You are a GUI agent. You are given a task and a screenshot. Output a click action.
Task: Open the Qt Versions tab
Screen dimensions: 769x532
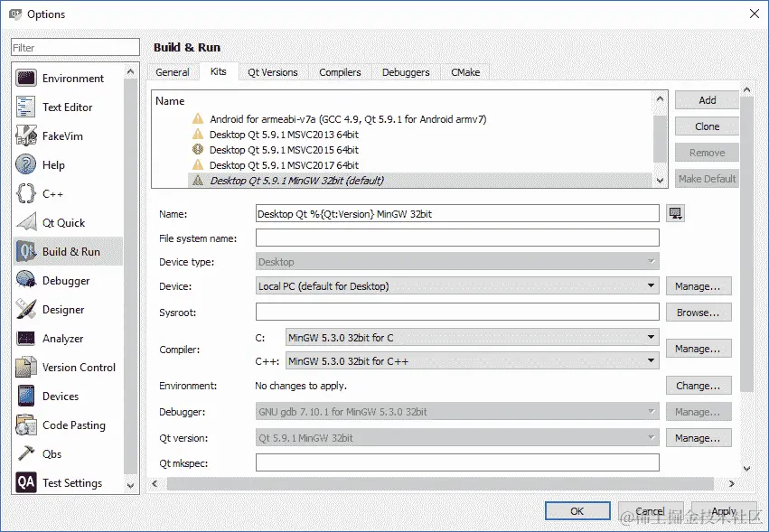tap(273, 72)
